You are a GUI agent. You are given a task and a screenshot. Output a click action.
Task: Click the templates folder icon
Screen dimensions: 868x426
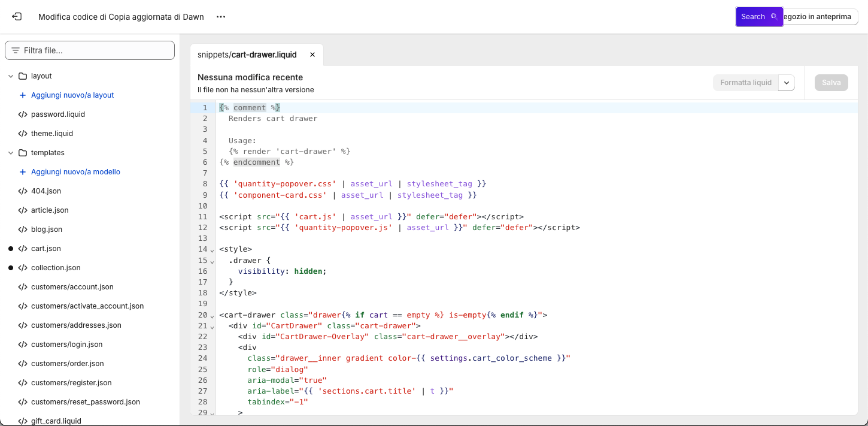23,153
